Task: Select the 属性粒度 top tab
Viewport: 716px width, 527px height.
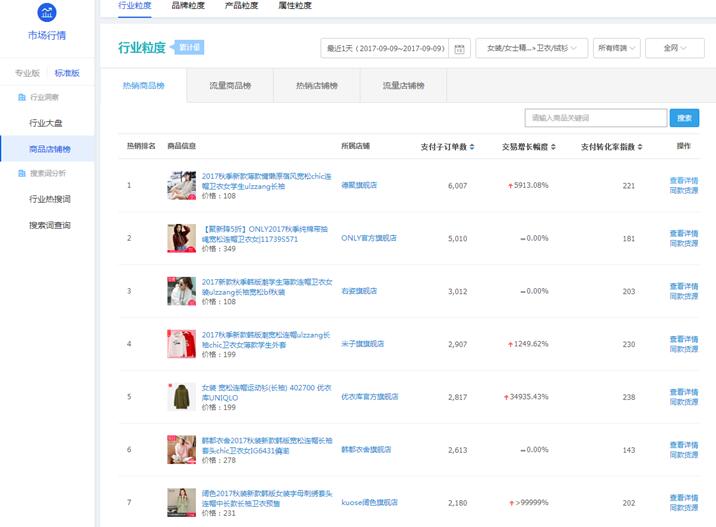Action: coord(295,5)
